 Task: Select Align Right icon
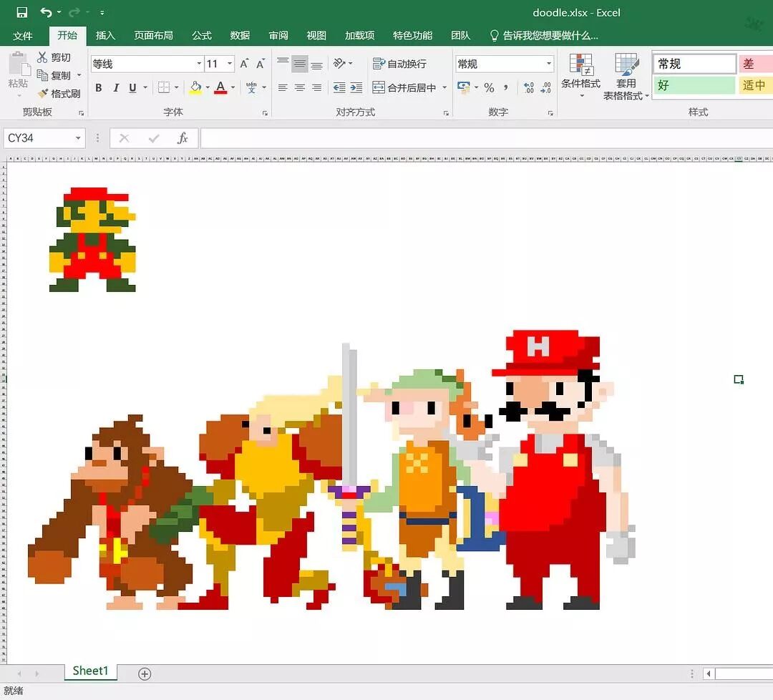[x=317, y=88]
